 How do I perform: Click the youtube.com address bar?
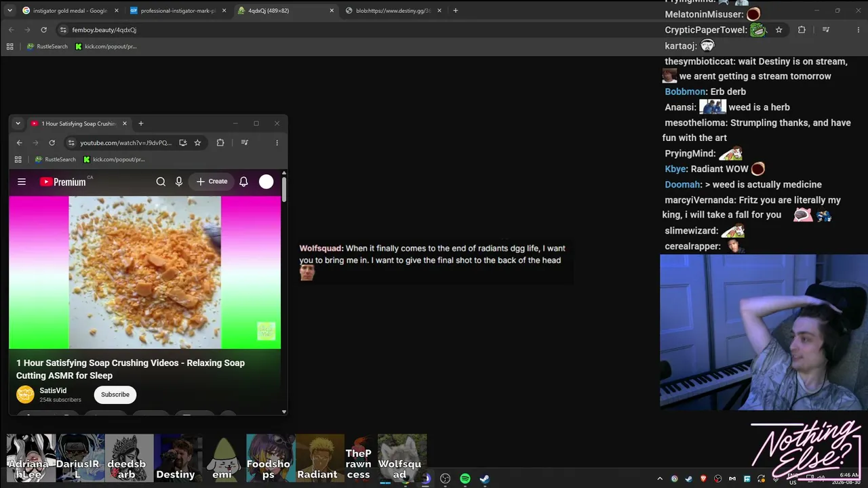click(x=126, y=142)
